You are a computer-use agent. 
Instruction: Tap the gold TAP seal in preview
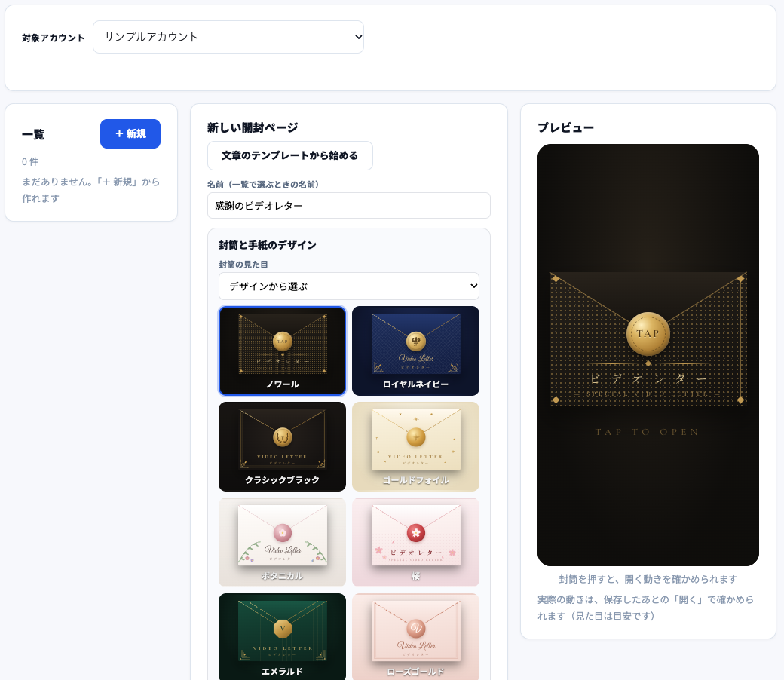[648, 333]
